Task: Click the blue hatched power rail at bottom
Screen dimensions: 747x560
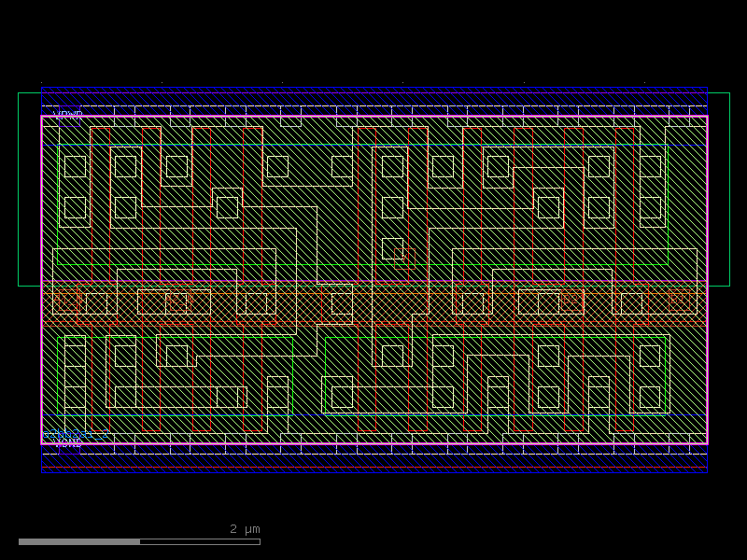Action: point(373,463)
